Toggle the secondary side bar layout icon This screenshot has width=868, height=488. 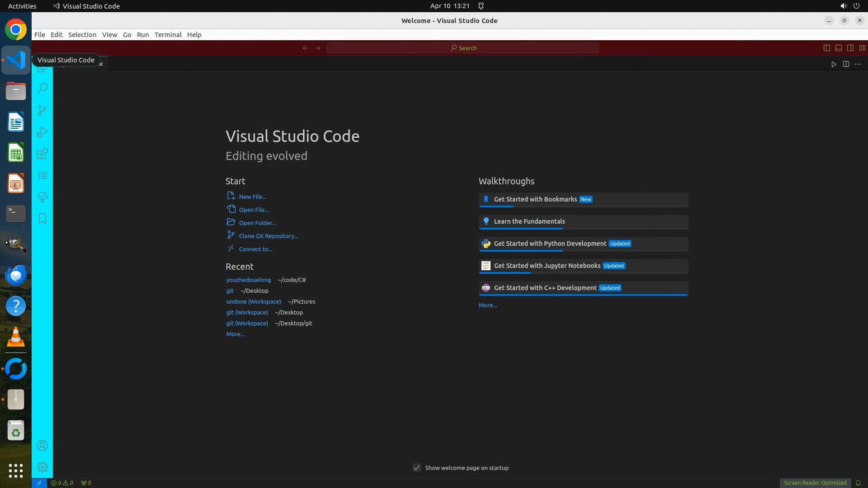click(850, 48)
